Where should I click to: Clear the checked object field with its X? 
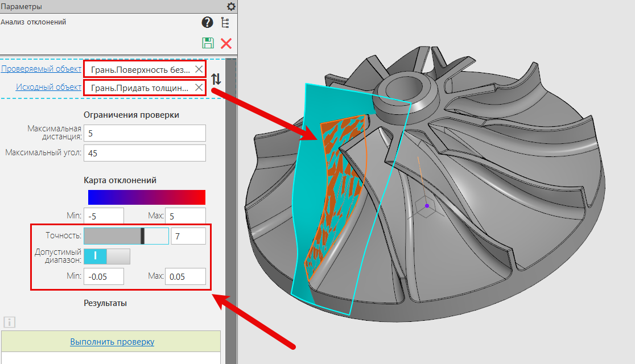pos(199,69)
